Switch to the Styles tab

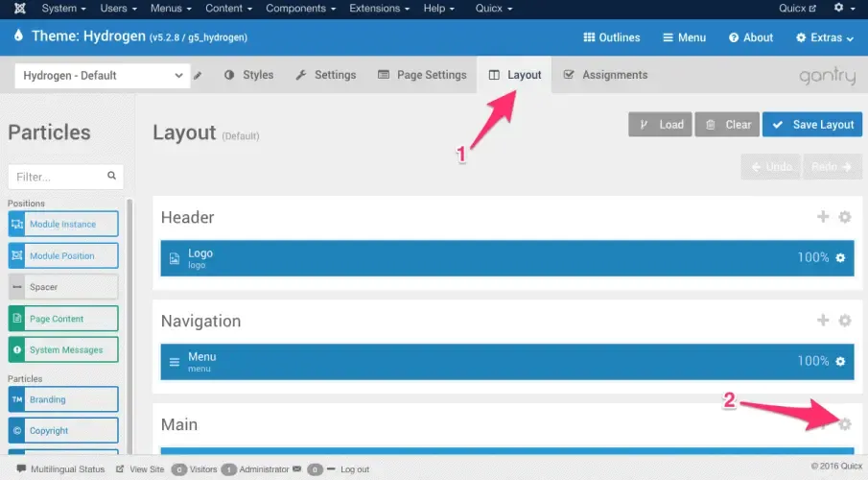pos(249,75)
